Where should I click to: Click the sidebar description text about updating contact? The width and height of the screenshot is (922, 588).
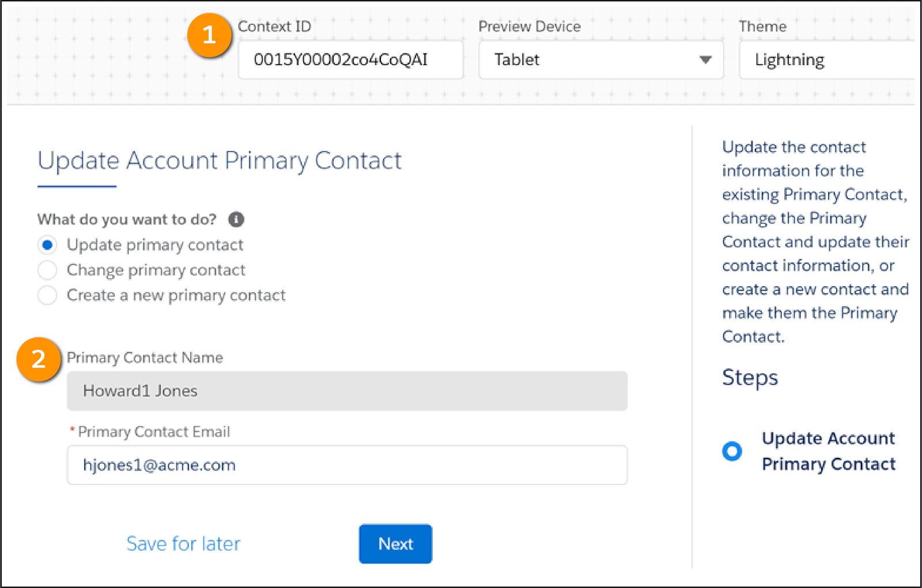tap(815, 242)
